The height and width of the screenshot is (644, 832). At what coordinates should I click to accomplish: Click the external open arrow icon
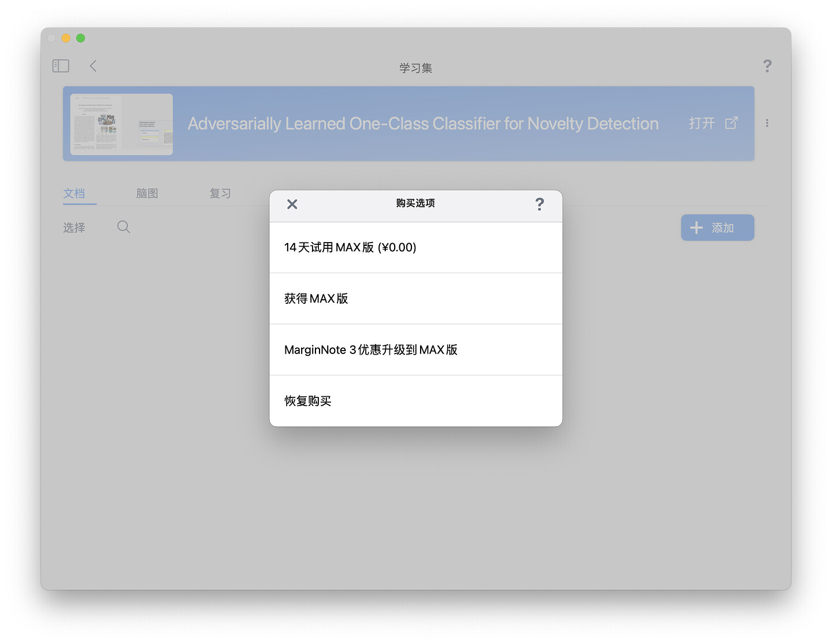coord(731,122)
